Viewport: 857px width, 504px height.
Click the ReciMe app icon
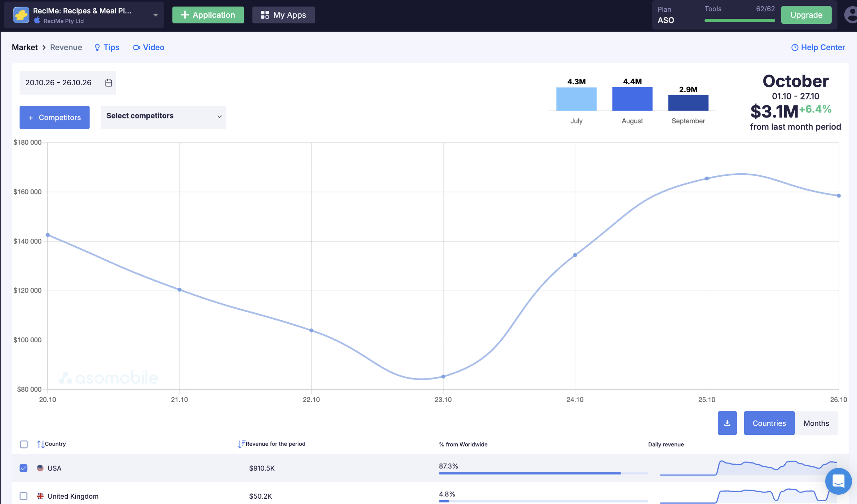click(21, 15)
